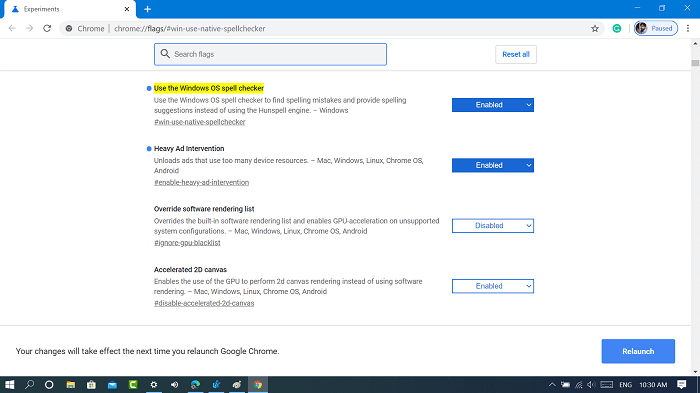Click the Reset all button
The image size is (700, 393).
[x=516, y=54]
